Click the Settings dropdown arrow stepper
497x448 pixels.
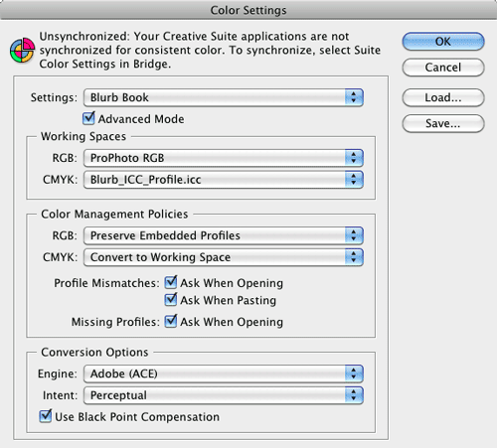[354, 97]
